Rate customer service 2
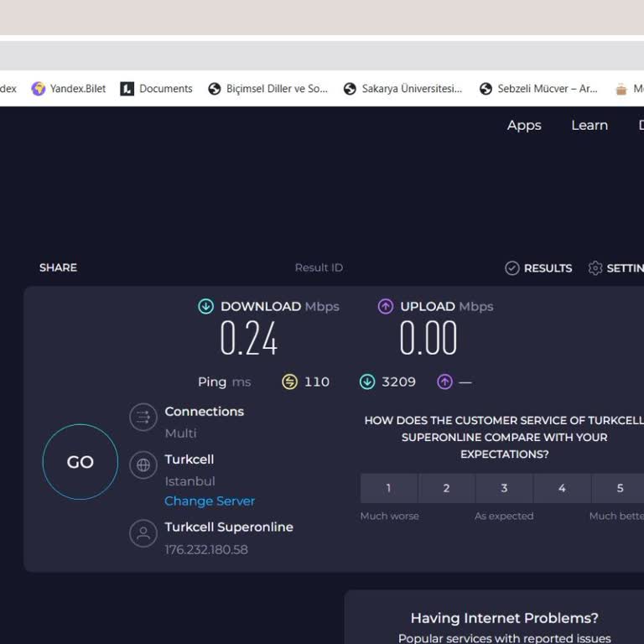 point(446,488)
